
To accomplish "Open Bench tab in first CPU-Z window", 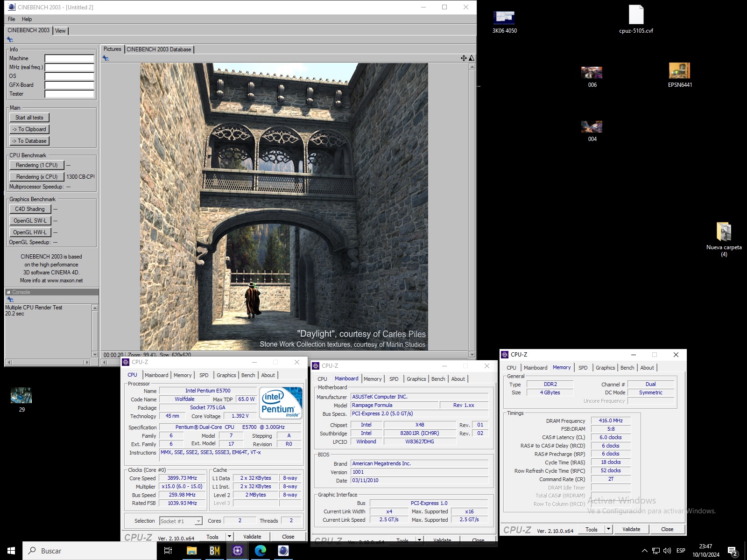I will [248, 375].
